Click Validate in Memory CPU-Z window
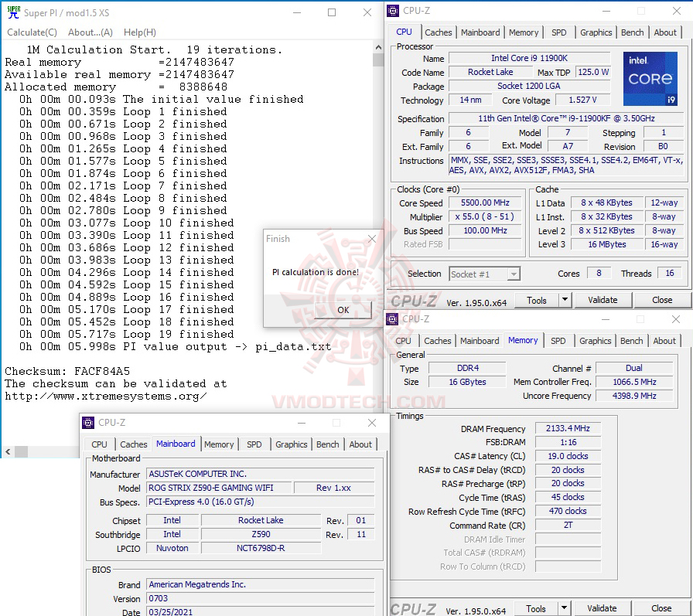This screenshot has height=616, width=693. 602,608
